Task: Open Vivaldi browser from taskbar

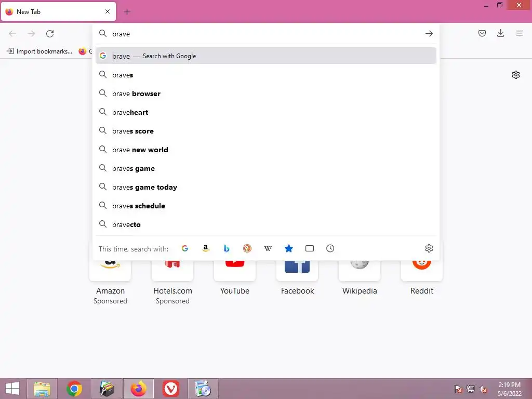Action: click(170, 389)
